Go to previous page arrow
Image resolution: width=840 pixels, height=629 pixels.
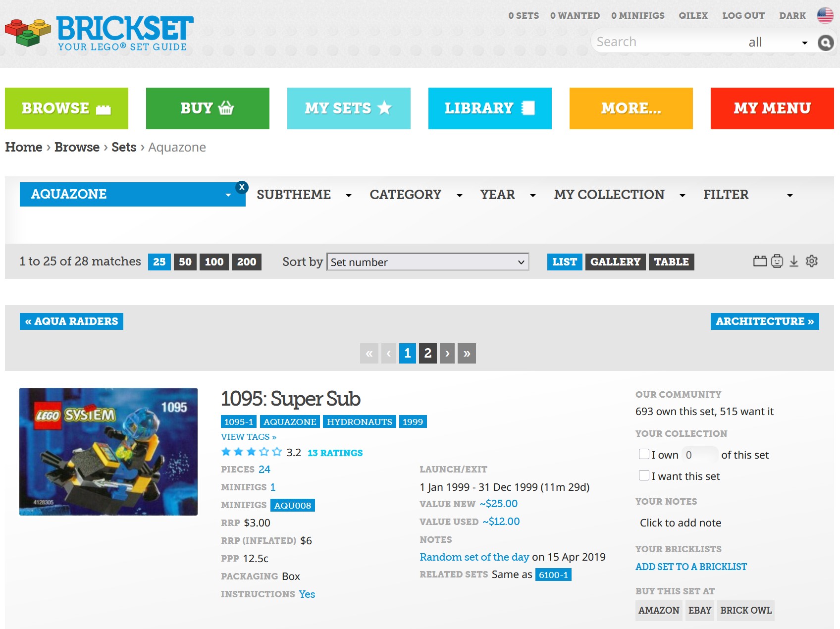pos(389,353)
